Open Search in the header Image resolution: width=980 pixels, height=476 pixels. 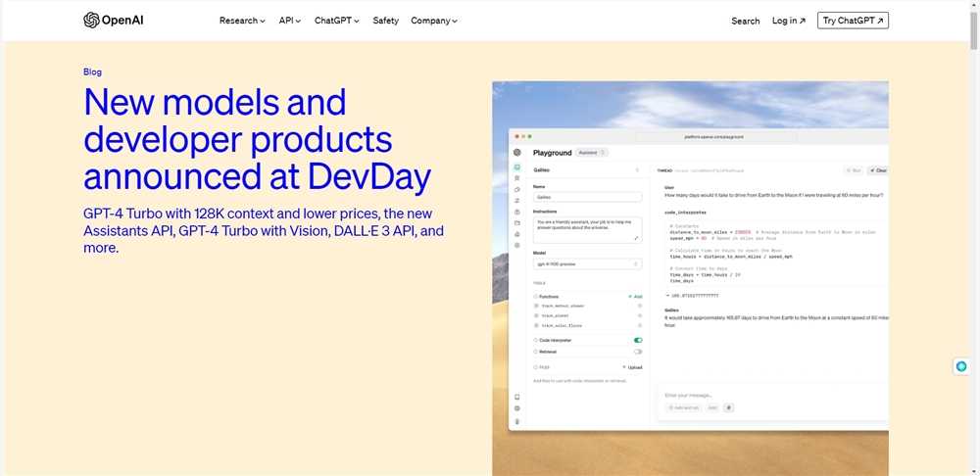(x=746, y=21)
